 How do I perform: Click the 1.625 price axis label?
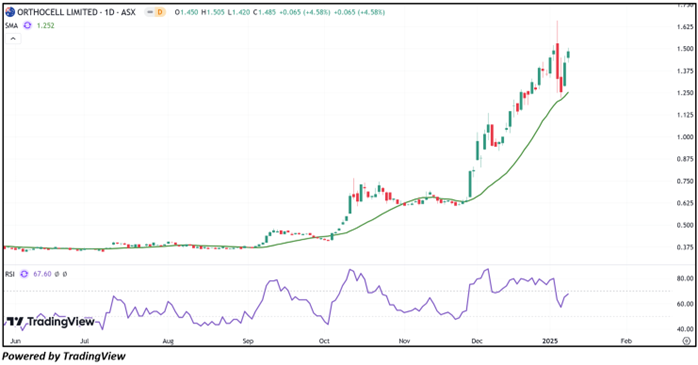(684, 27)
